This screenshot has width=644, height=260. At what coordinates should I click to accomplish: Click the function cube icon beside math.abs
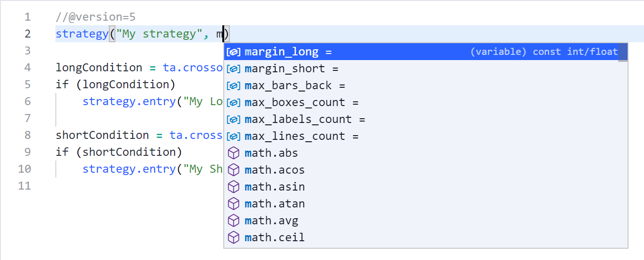tap(234, 153)
